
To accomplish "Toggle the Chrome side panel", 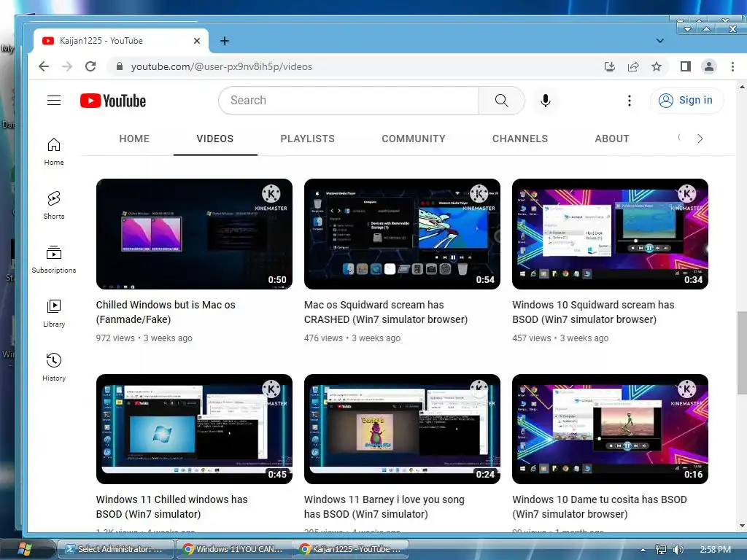I will point(686,66).
